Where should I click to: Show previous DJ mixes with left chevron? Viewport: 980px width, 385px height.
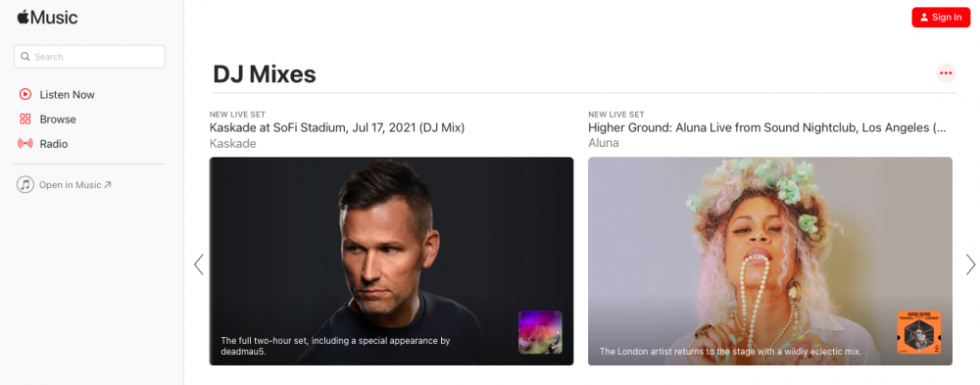(x=199, y=265)
